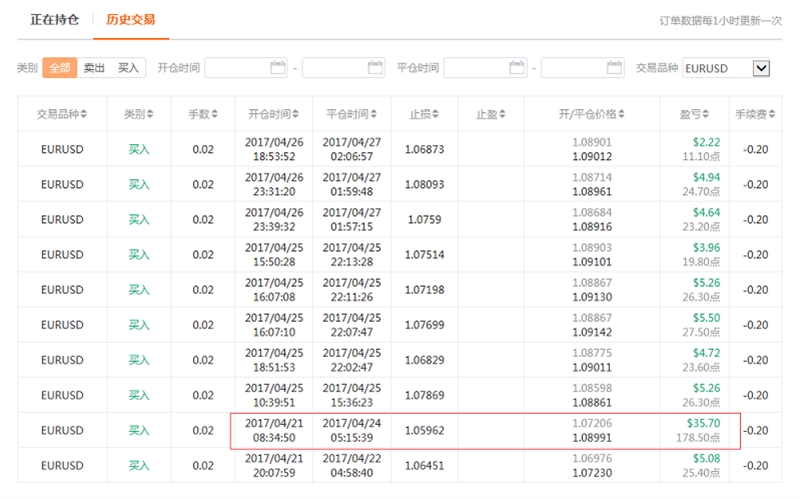Switch to the 正在持仓 tab
Image resolution: width=800 pixels, height=499 pixels.
coord(55,20)
